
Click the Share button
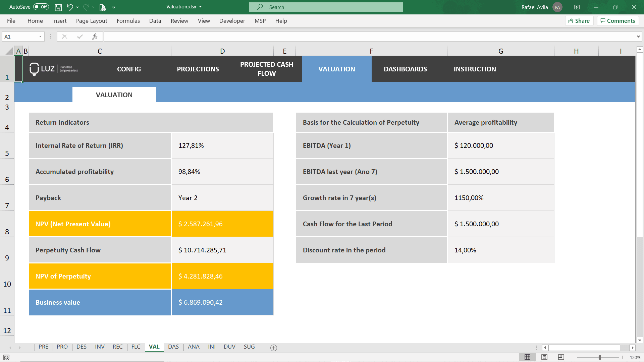coord(579,20)
